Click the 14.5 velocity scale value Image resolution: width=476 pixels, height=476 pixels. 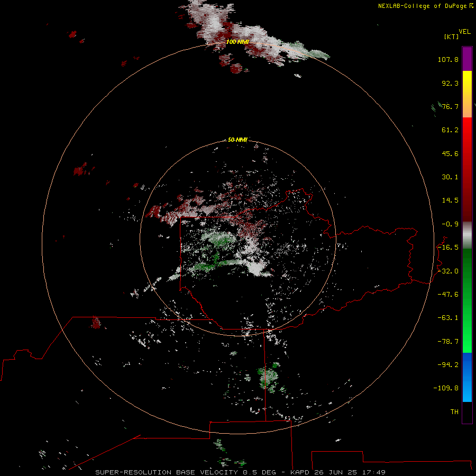point(450,200)
